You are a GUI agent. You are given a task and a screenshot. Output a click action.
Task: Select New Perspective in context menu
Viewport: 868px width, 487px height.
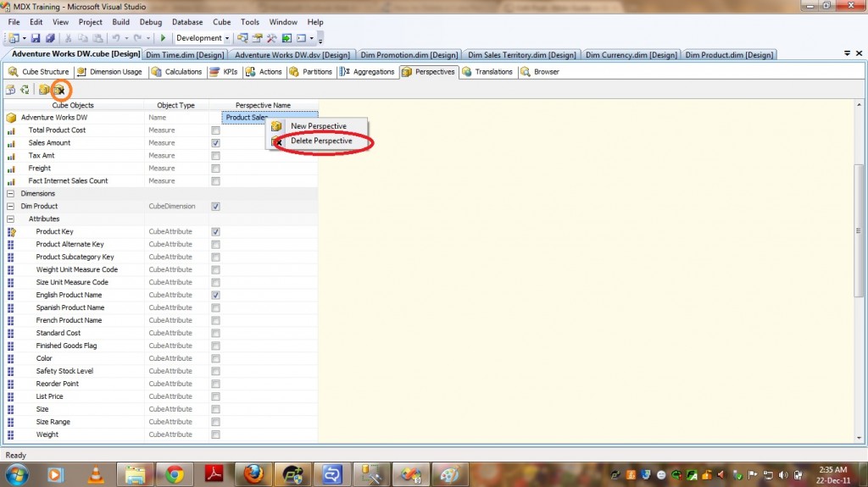tap(318, 126)
